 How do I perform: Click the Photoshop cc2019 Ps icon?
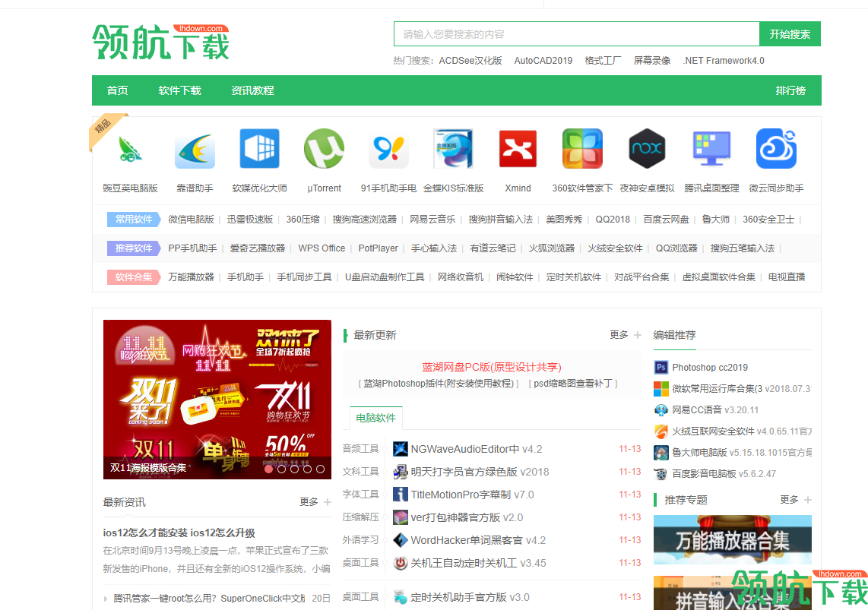(661, 367)
